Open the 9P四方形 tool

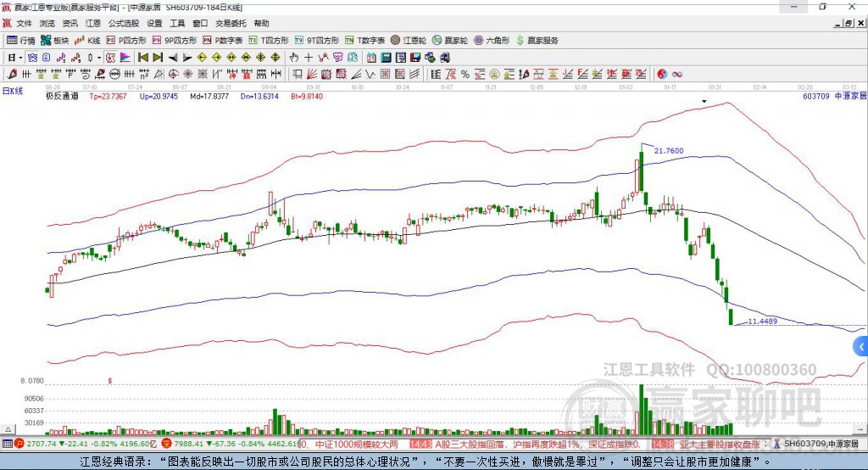(175, 41)
